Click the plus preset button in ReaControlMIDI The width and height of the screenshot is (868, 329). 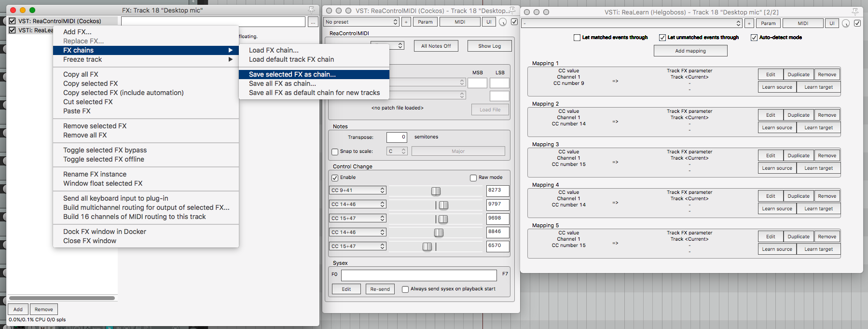click(x=406, y=22)
